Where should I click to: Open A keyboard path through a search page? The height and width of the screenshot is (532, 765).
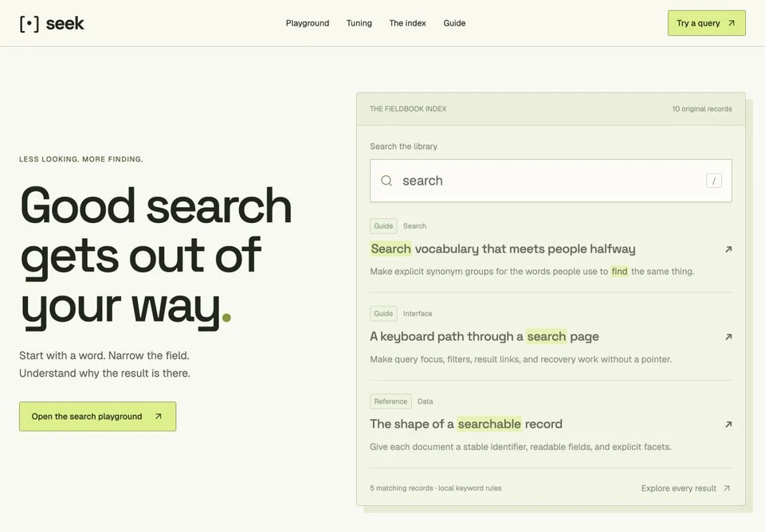pyautogui.click(x=484, y=336)
